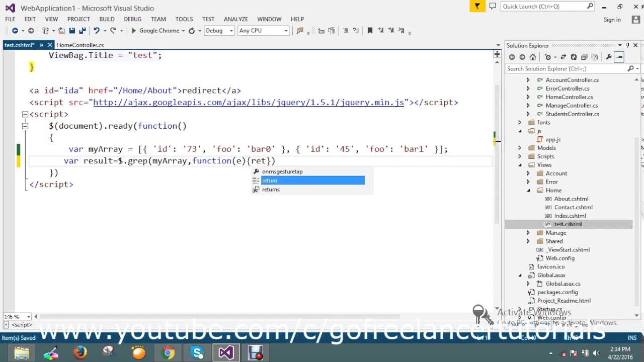Click the Visual Studio taskbar icon
644x362 pixels.
[226, 353]
